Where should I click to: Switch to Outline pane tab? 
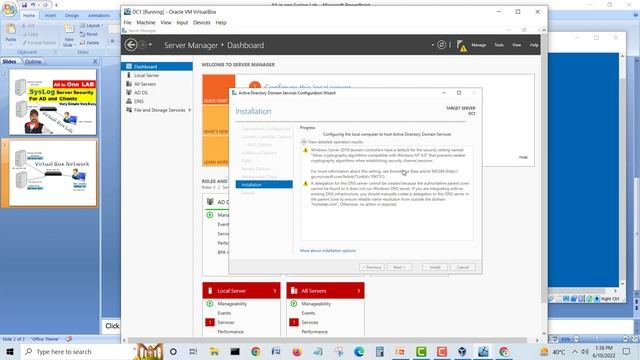pyautogui.click(x=33, y=62)
